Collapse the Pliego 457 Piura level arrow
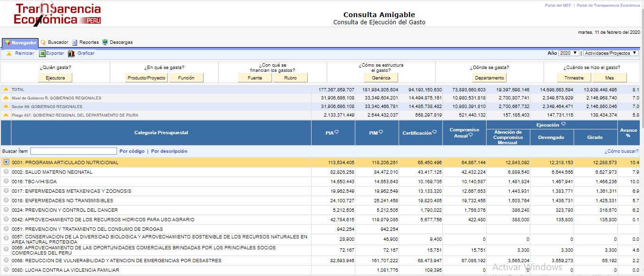The height and width of the screenshot is (276, 644). point(6,115)
